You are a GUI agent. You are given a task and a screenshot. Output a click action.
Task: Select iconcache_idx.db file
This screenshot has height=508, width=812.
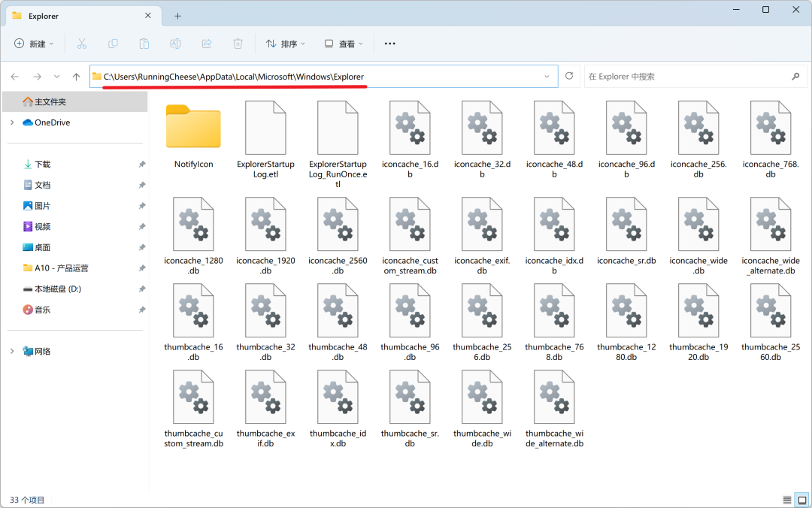point(554,236)
